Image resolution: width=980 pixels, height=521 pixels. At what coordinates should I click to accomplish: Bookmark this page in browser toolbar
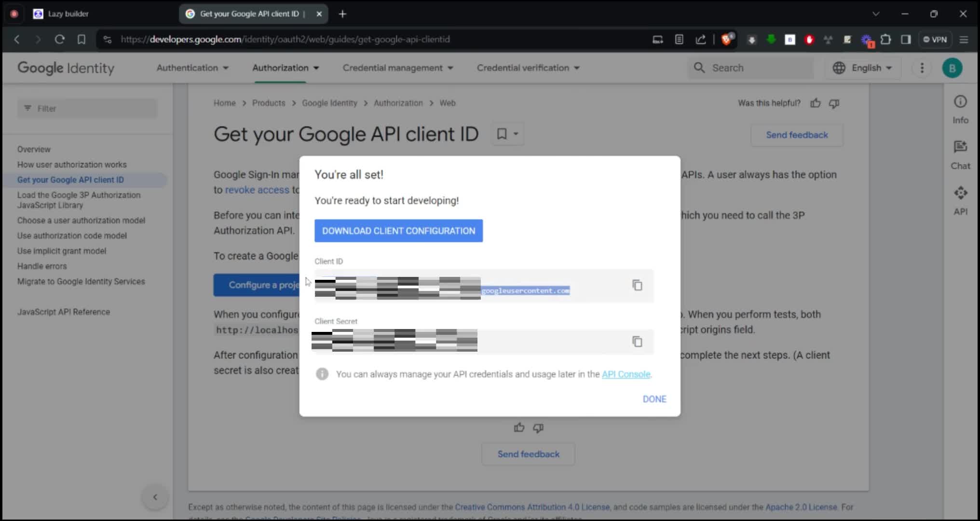point(82,40)
